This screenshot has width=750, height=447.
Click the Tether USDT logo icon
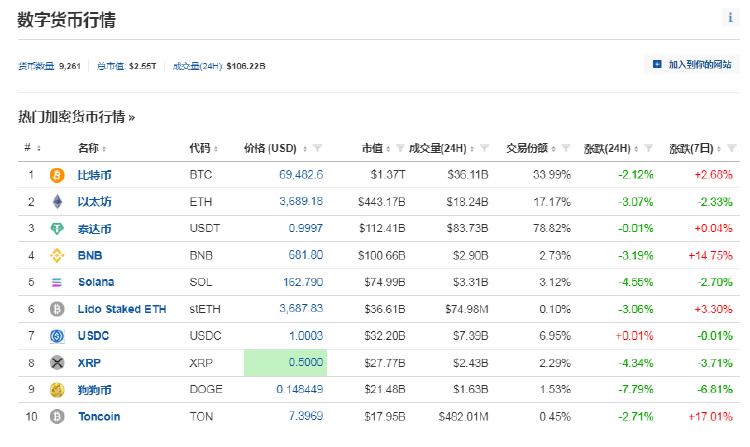point(57,228)
